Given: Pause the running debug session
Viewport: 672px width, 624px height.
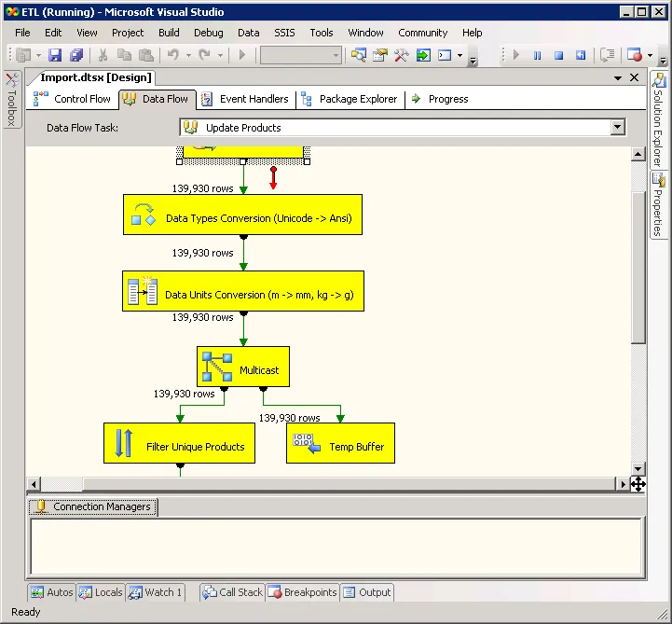Looking at the screenshot, I should 538,56.
